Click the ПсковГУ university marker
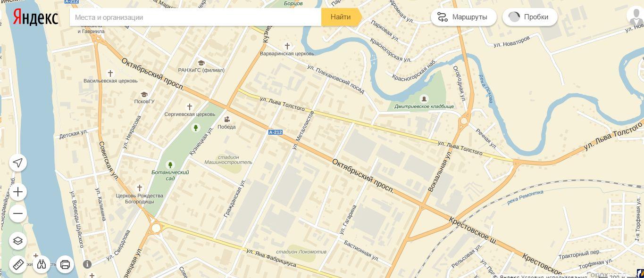This screenshot has width=644, height=278. pos(144,94)
